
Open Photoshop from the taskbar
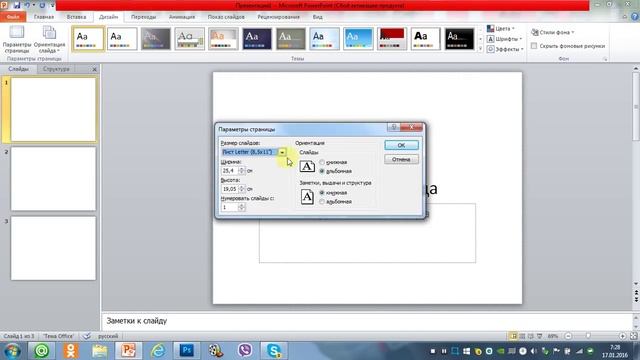pyautogui.click(x=187, y=350)
